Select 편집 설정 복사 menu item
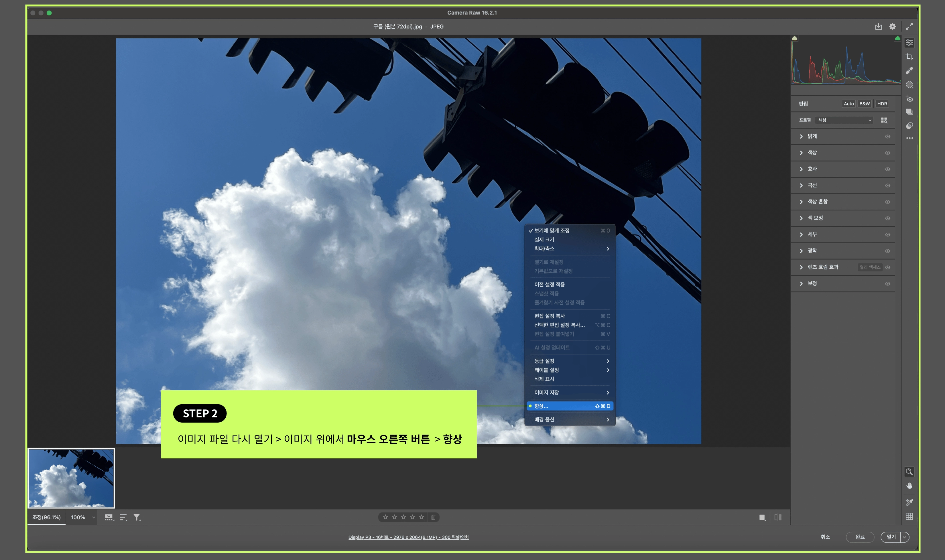945x560 pixels. [550, 316]
